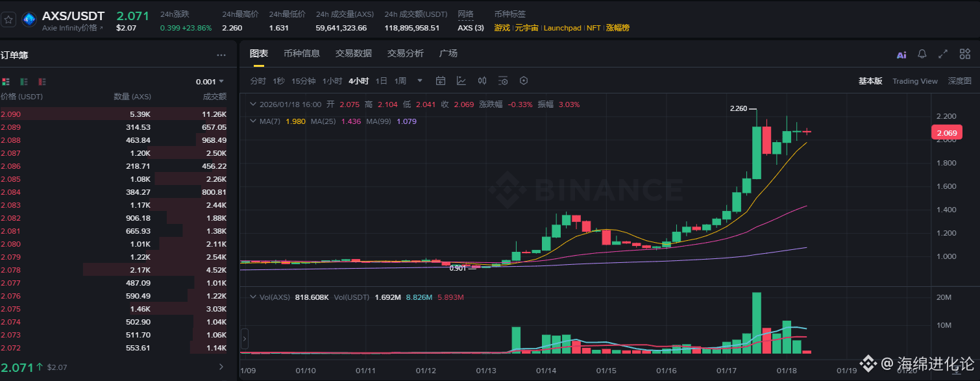Open the technical indicators icon
980x381 pixels.
pyautogui.click(x=503, y=80)
